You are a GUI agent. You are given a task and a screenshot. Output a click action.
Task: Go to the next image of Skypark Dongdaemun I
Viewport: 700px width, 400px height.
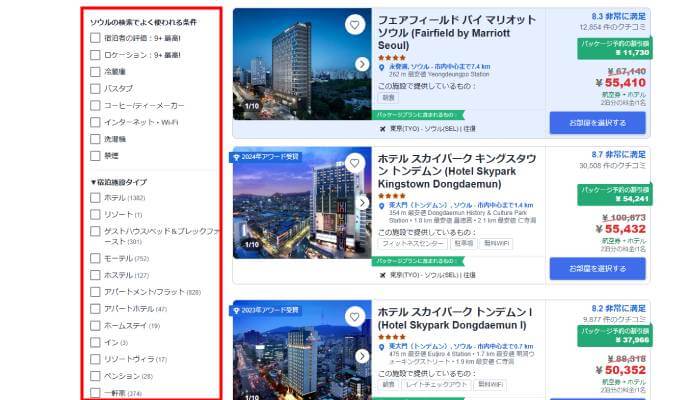[362, 356]
